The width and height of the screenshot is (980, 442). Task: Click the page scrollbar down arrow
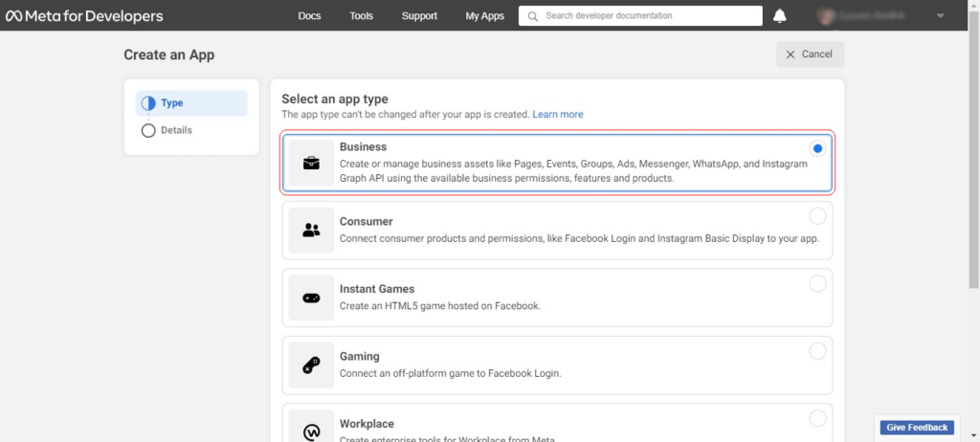[x=973, y=435]
